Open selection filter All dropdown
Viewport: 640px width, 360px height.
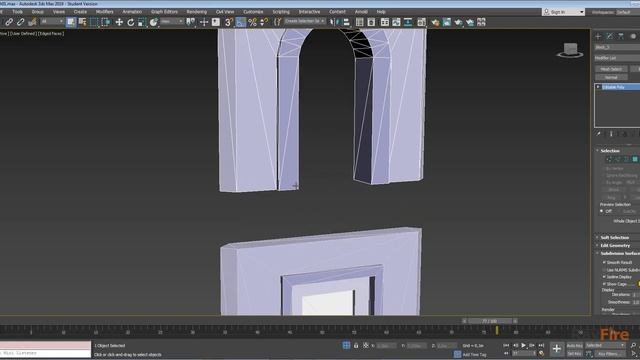tap(52, 21)
